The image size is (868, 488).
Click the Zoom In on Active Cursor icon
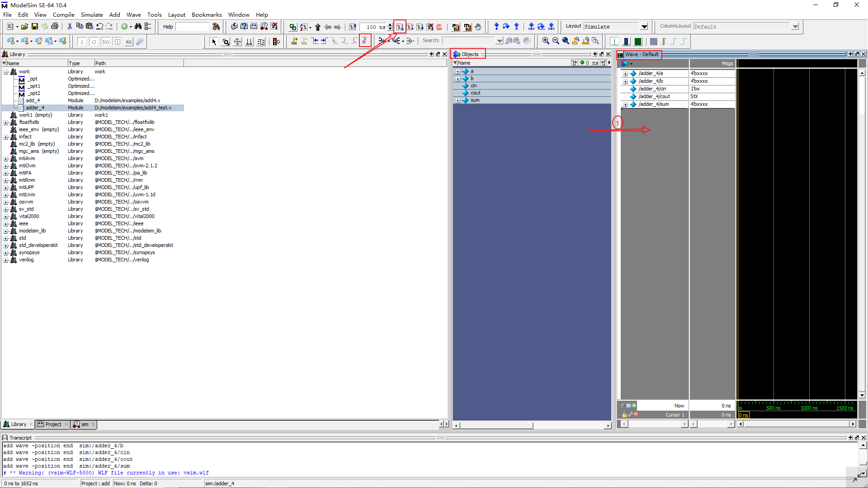click(576, 41)
